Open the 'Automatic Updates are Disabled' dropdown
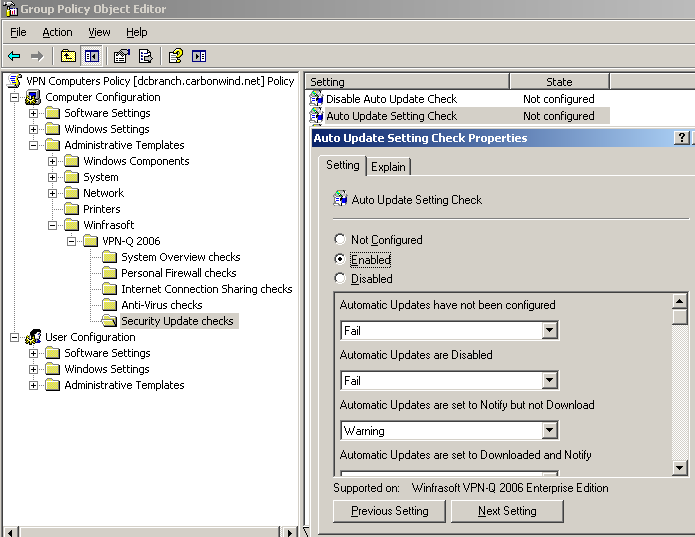This screenshot has height=537, width=695. 550,381
